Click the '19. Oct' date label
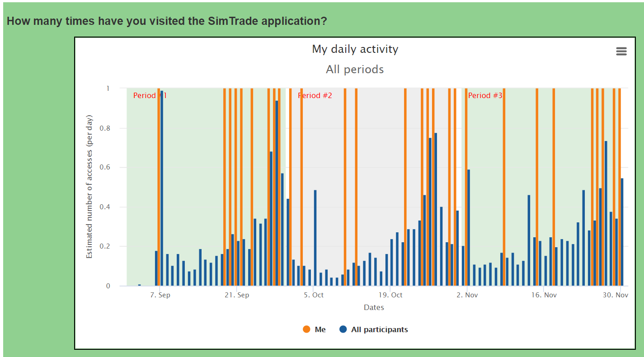Viewport: 644px width, 357px height. tap(390, 295)
